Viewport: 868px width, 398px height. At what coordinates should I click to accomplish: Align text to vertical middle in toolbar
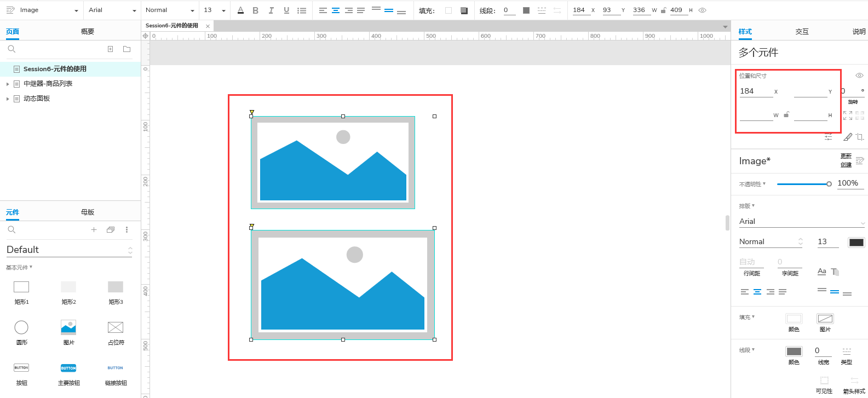point(389,10)
